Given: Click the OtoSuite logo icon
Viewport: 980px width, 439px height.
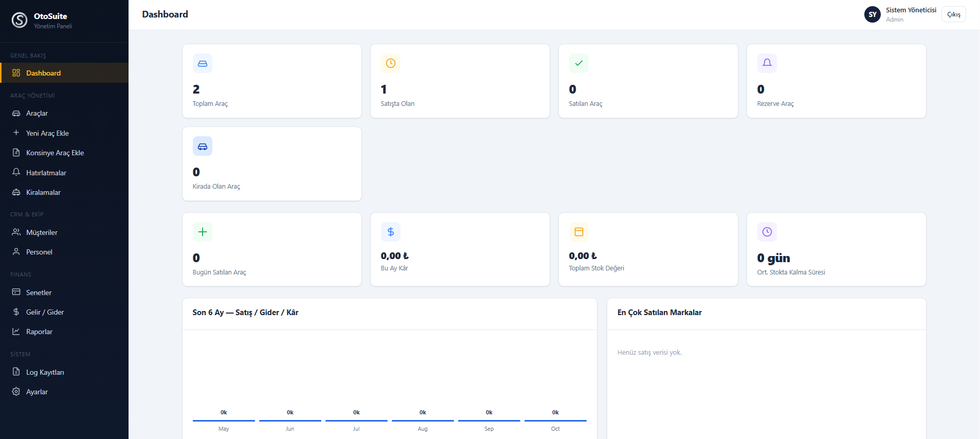Looking at the screenshot, I should [20, 20].
